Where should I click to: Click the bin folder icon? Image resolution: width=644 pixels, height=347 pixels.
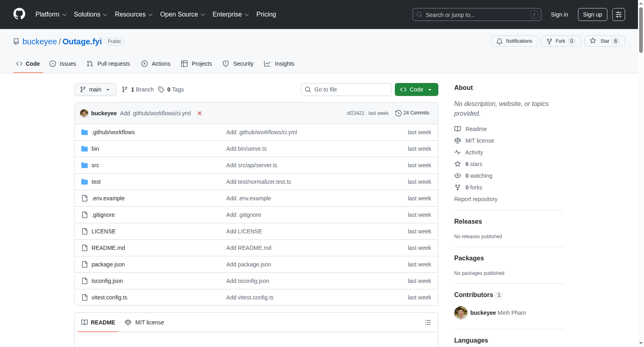point(85,149)
